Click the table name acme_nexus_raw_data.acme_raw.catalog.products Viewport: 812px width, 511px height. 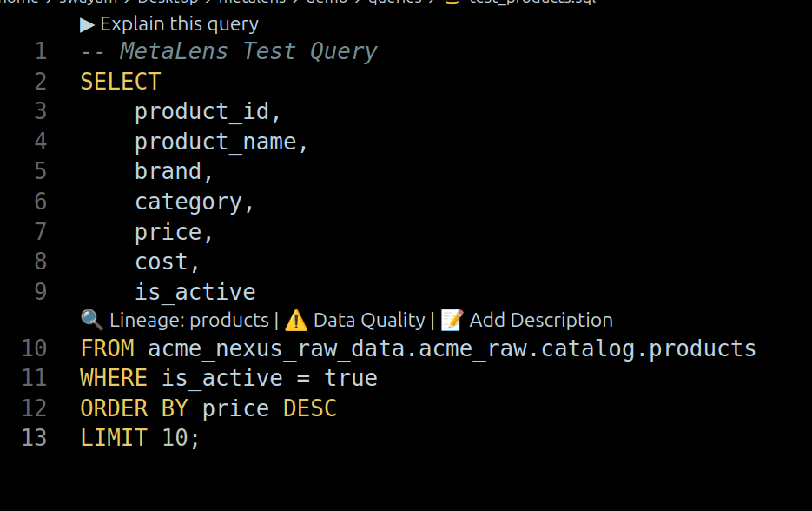452,348
